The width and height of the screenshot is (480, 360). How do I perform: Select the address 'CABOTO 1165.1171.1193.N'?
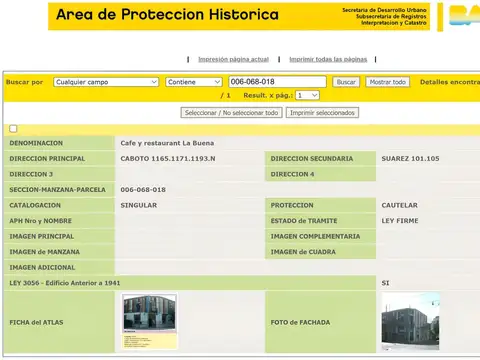168,159
